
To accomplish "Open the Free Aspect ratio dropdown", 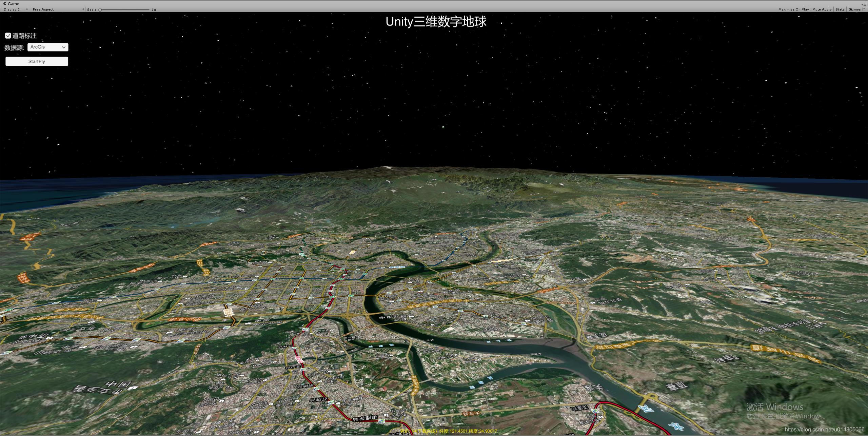I will 58,9.
